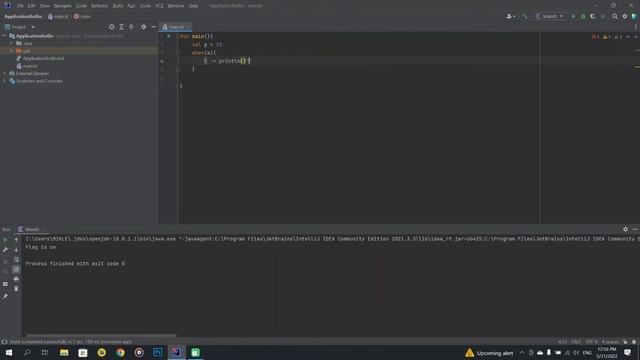The image size is (640, 360).
Task: Click Windows Start button
Action: point(9,353)
